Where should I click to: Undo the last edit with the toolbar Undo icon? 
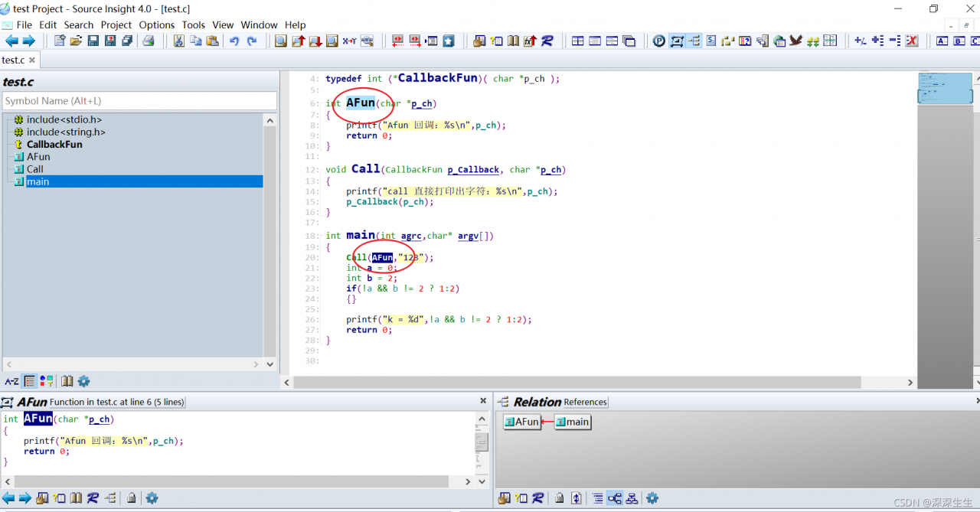[234, 41]
